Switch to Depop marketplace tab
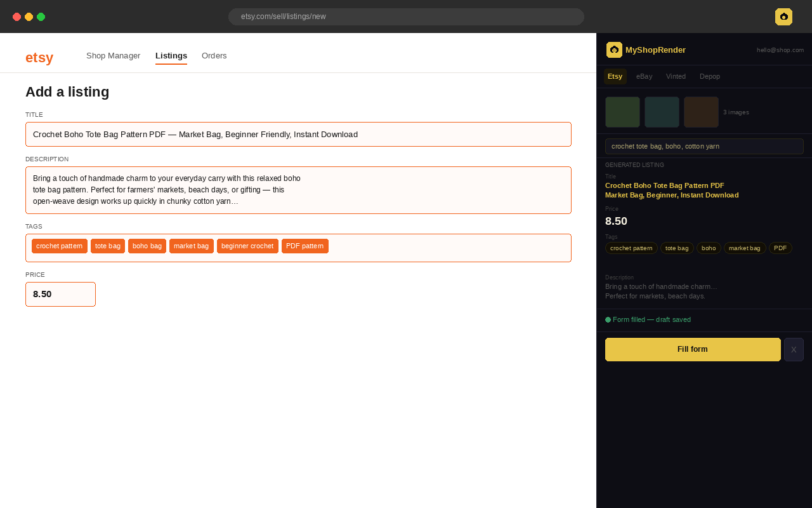 (x=710, y=76)
